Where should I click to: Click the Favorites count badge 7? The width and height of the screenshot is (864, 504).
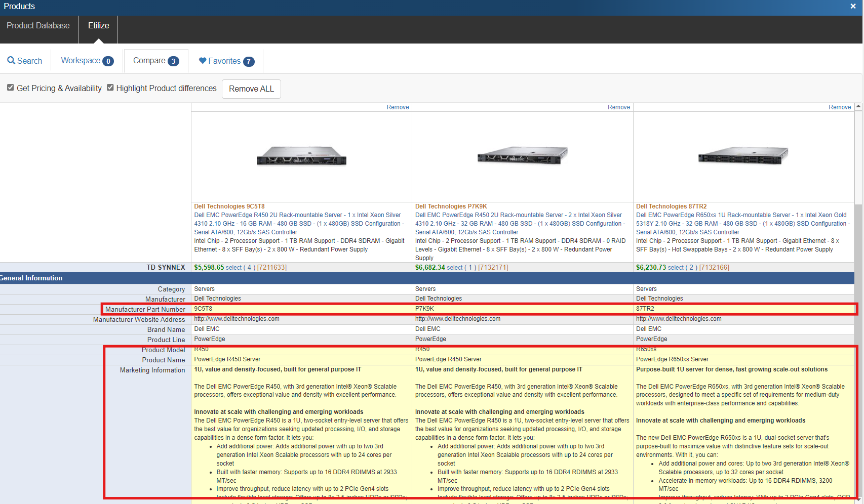click(249, 62)
